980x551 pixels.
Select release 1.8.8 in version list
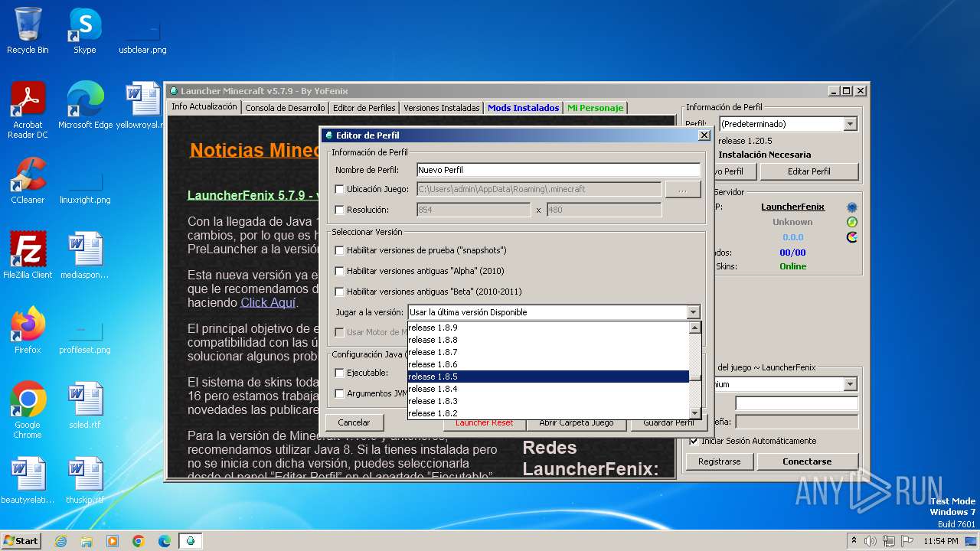coord(548,340)
